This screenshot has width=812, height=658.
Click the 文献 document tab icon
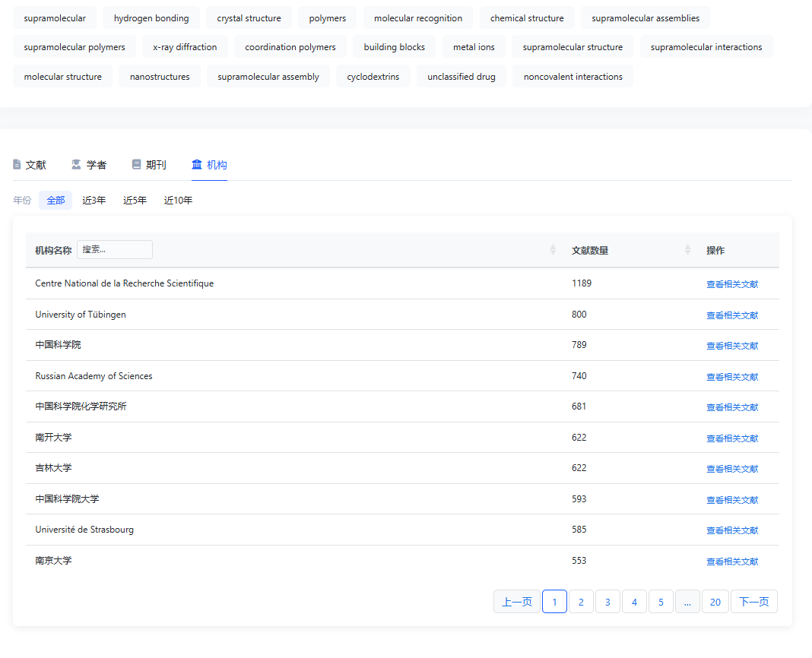click(x=17, y=165)
